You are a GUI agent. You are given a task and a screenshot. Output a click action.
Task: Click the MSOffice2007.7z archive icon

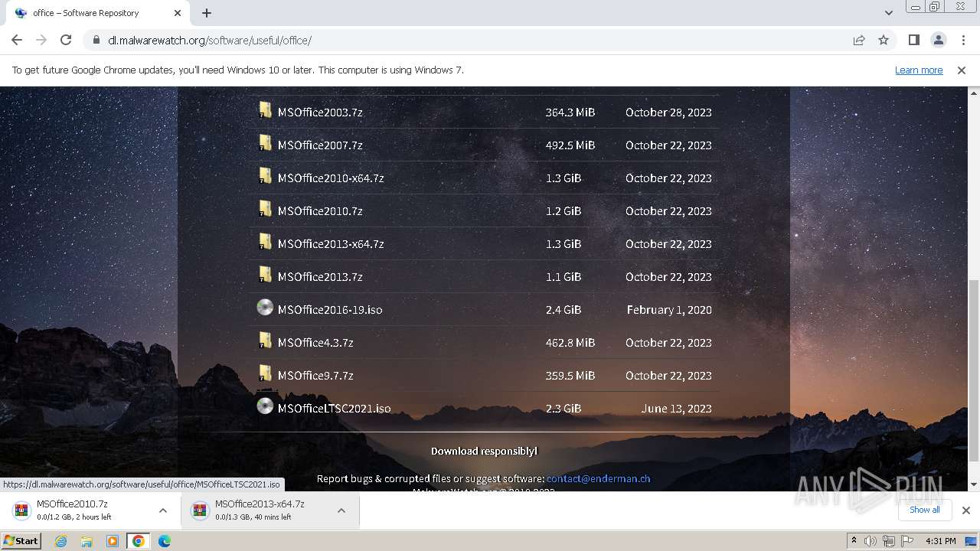click(x=265, y=143)
